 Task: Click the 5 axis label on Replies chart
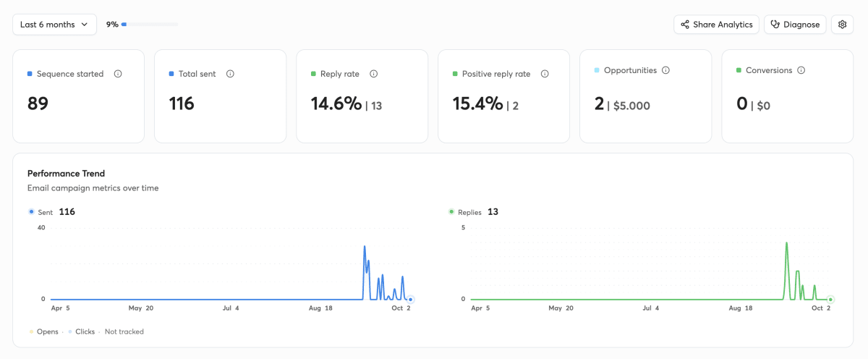tap(463, 227)
